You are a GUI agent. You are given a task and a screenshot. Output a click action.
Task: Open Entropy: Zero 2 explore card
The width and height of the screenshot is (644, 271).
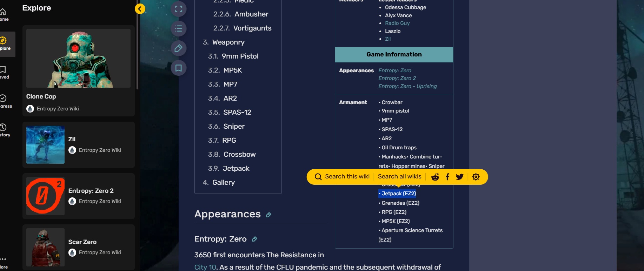[79, 196]
